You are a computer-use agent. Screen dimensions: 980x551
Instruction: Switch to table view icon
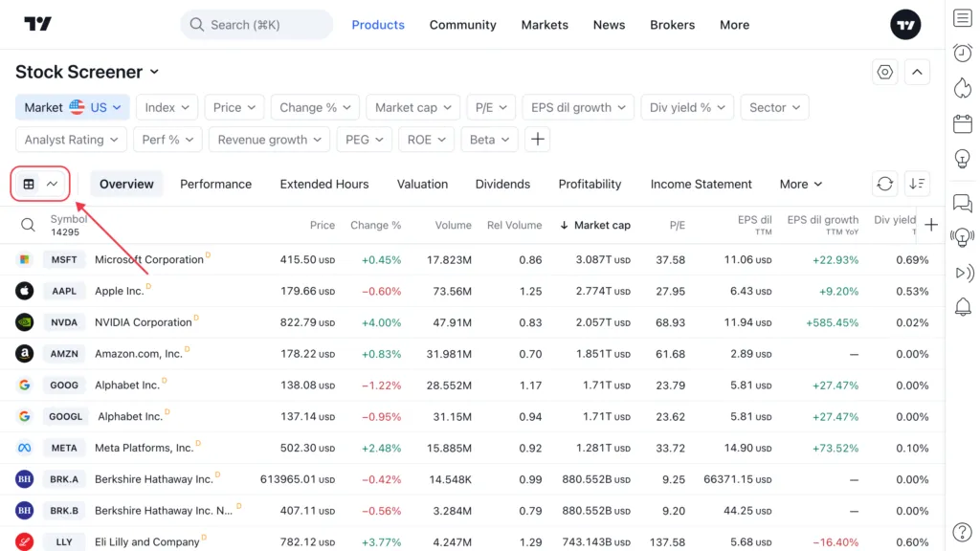tap(29, 184)
